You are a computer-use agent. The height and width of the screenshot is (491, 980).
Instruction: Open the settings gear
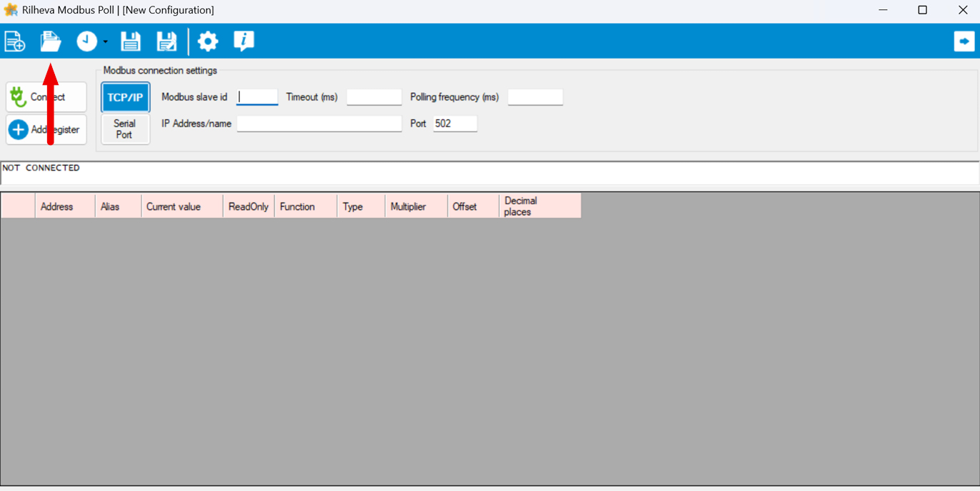click(x=208, y=41)
